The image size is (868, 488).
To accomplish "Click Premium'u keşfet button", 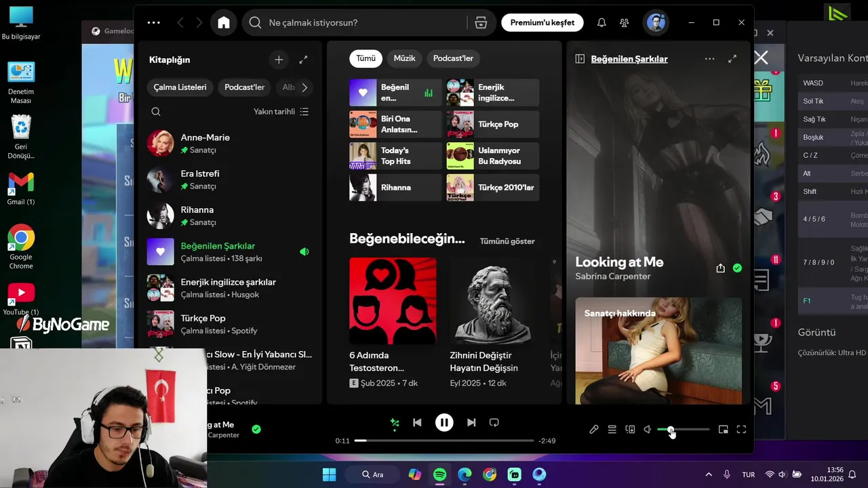I will pos(542,22).
